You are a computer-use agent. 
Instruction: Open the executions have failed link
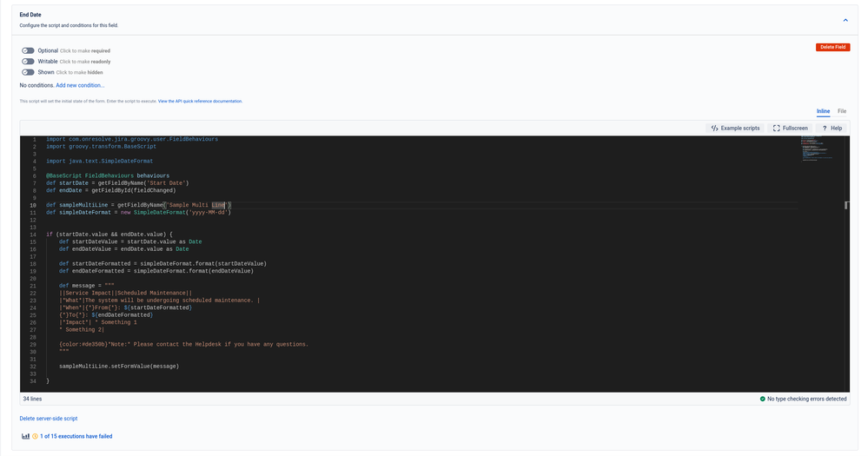click(76, 436)
